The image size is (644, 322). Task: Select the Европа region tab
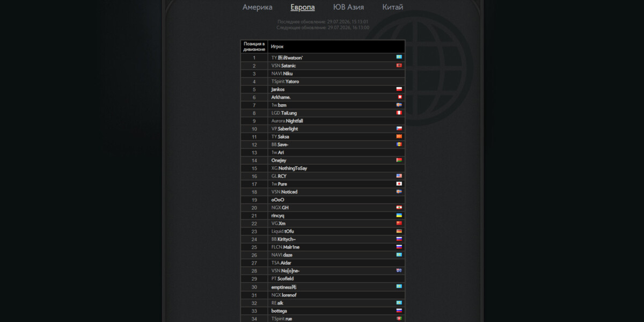click(x=303, y=7)
